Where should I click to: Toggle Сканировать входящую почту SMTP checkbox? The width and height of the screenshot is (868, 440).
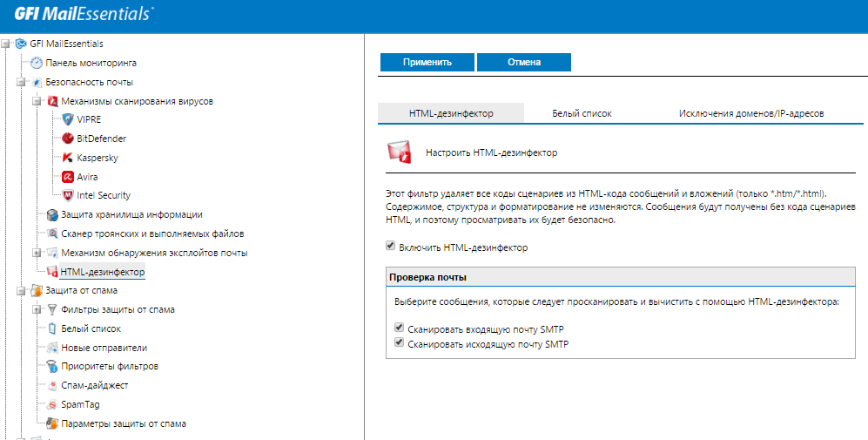(x=399, y=328)
